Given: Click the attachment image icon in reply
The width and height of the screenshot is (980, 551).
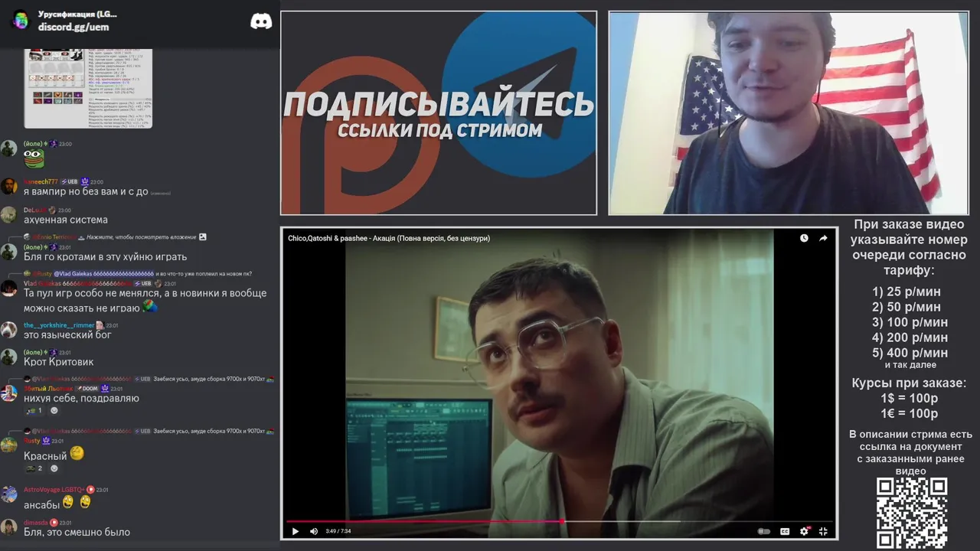Looking at the screenshot, I should click(x=202, y=237).
